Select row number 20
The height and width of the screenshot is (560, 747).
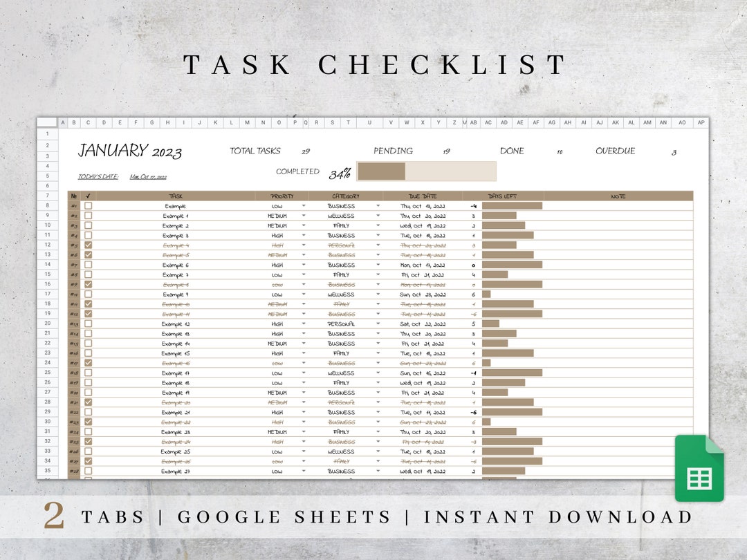pos(46,324)
